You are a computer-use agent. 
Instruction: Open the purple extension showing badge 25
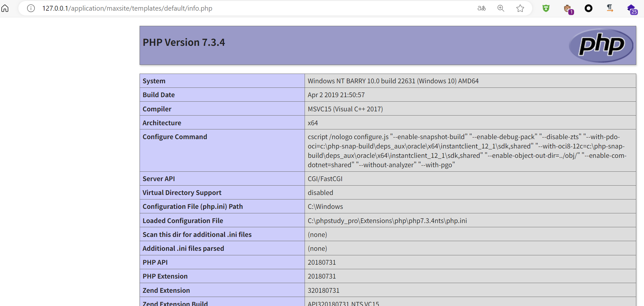click(631, 9)
